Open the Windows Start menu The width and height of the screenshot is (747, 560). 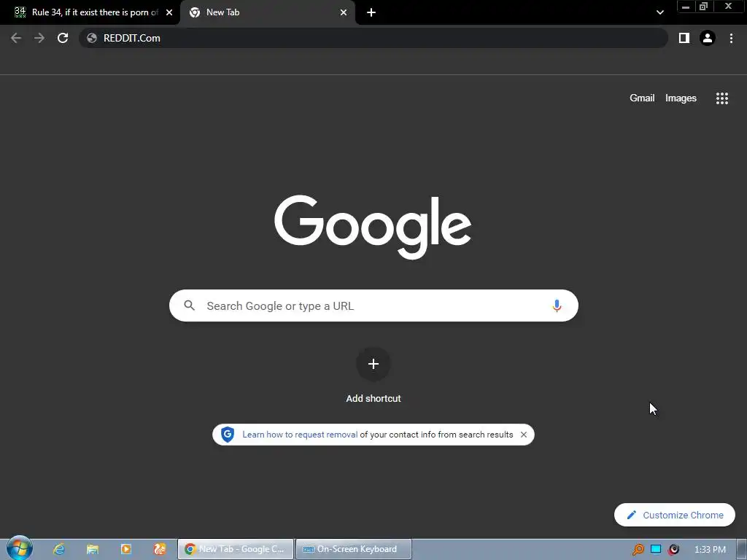20,548
